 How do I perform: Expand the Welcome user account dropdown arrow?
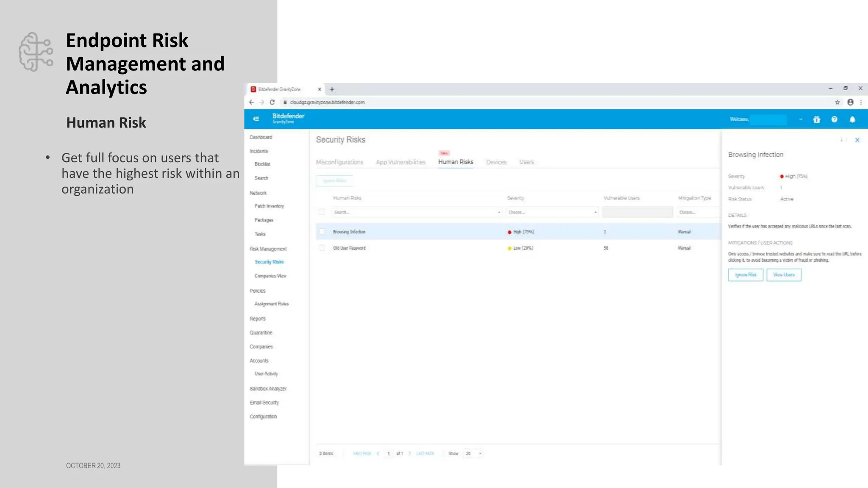(801, 119)
